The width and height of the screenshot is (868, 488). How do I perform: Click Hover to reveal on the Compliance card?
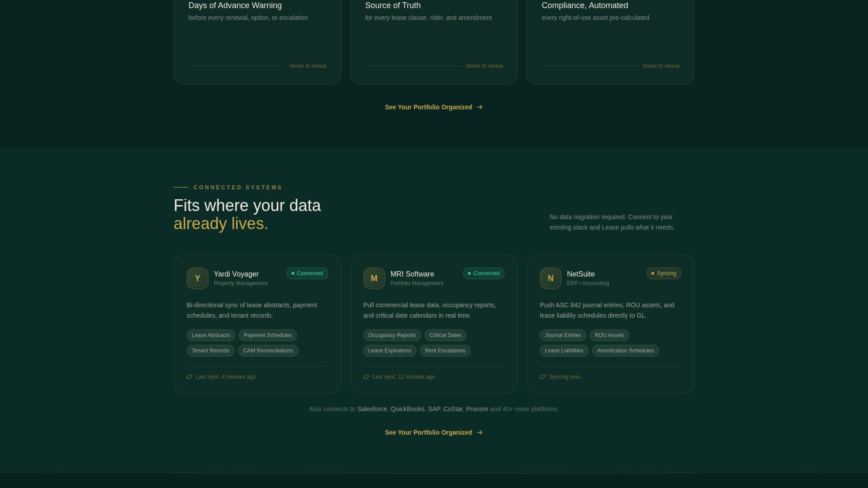point(661,66)
